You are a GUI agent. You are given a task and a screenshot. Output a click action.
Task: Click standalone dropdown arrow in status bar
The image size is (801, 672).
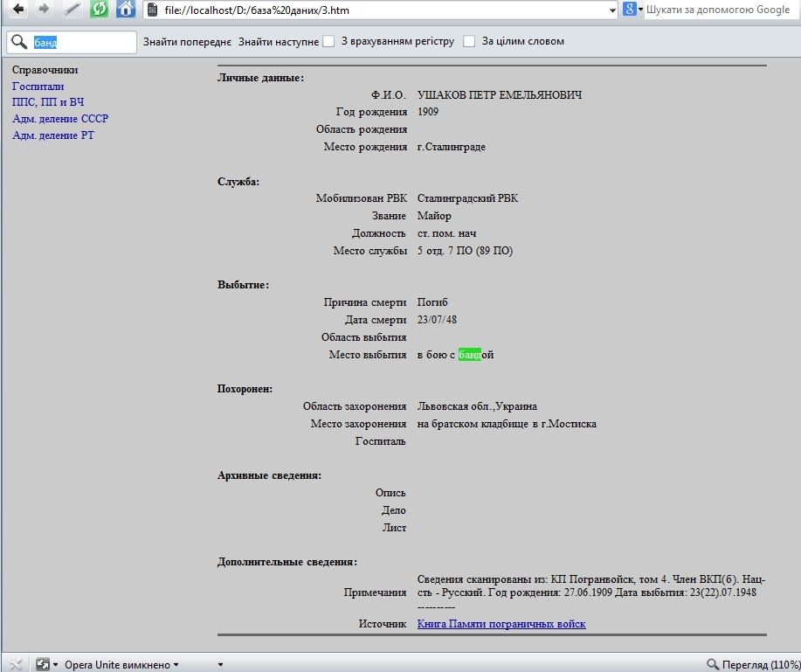click(x=221, y=664)
